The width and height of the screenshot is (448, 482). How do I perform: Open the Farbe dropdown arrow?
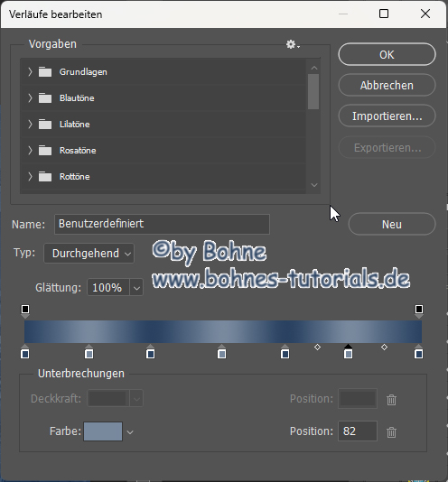click(130, 431)
